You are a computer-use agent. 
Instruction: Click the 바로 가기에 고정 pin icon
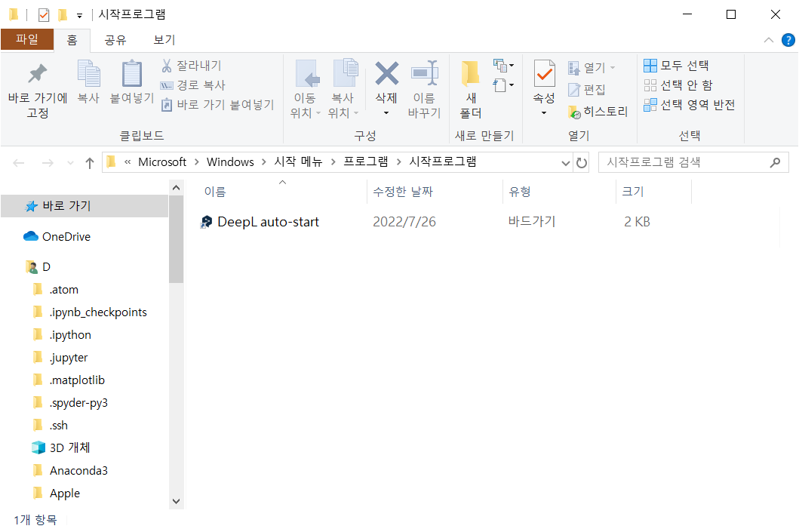click(37, 74)
